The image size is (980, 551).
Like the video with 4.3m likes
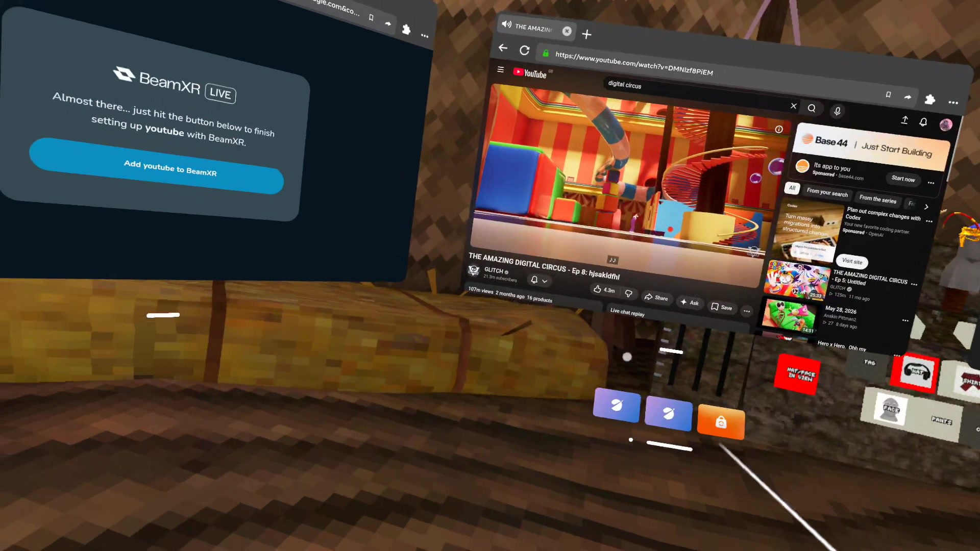point(604,289)
